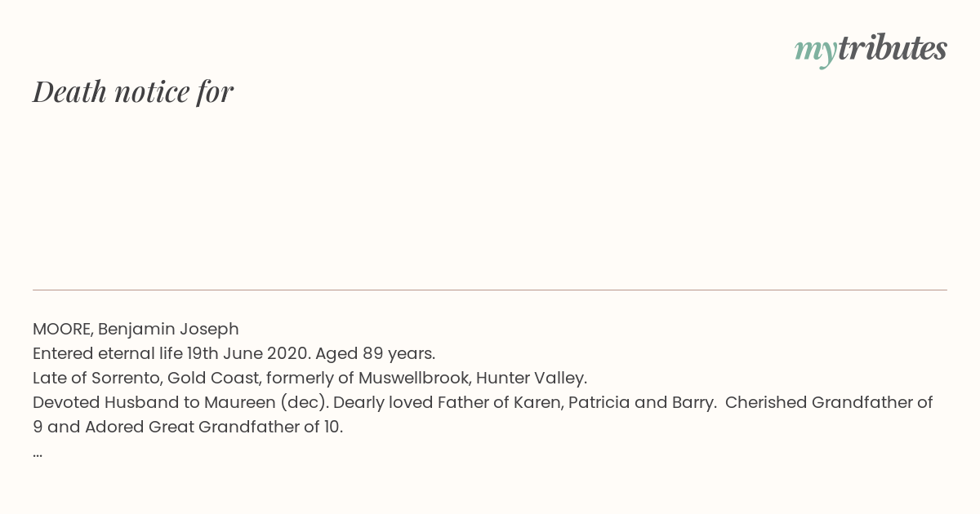Image resolution: width=980 pixels, height=514 pixels.
Task: Click the horizontal divider line
Action: [490, 290]
